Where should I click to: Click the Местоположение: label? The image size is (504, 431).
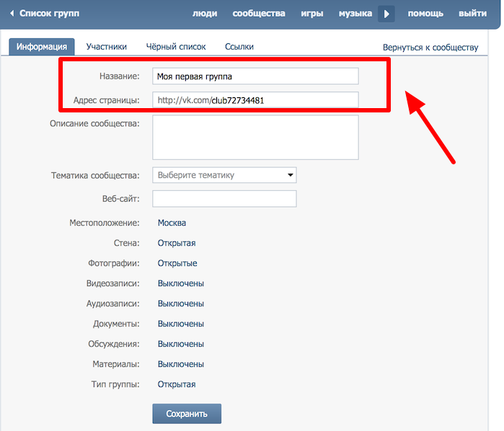(x=105, y=223)
